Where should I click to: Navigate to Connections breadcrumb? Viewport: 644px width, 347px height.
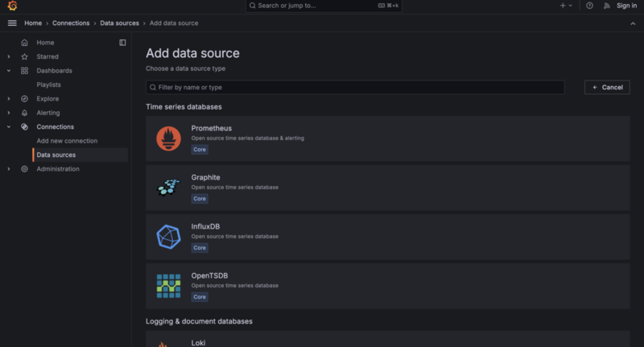click(x=71, y=23)
